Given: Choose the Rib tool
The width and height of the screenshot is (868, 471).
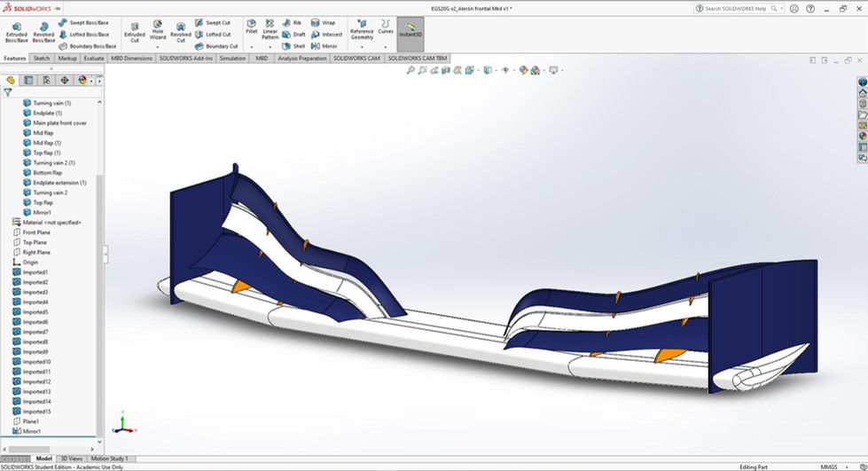Looking at the screenshot, I should point(293,23).
